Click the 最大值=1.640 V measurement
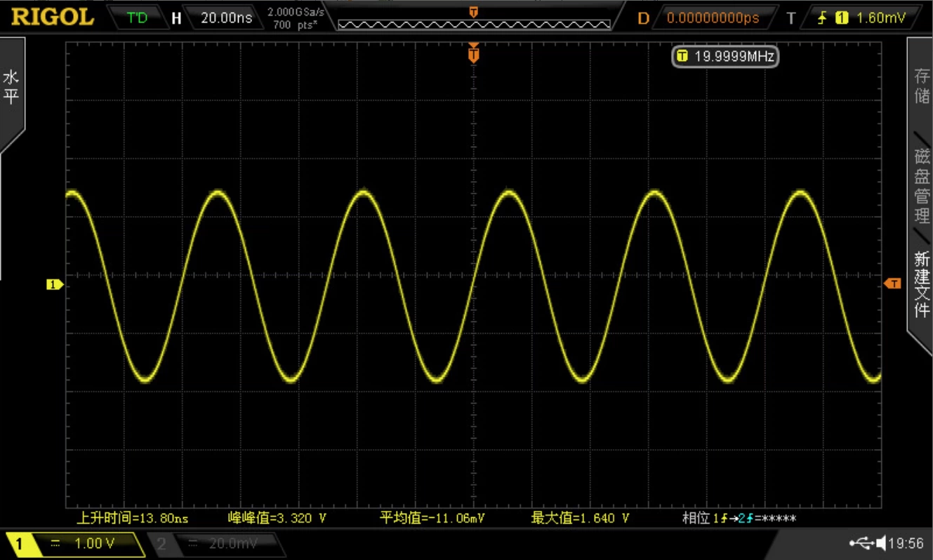933x560 pixels. (x=580, y=519)
